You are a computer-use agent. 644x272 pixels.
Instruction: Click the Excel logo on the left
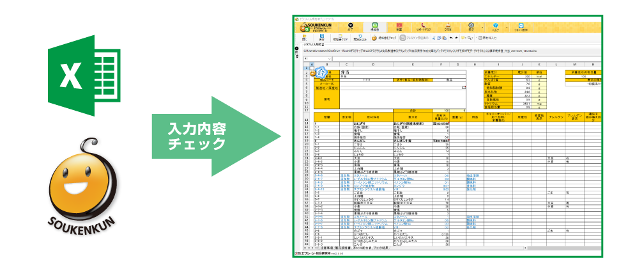[x=84, y=76]
